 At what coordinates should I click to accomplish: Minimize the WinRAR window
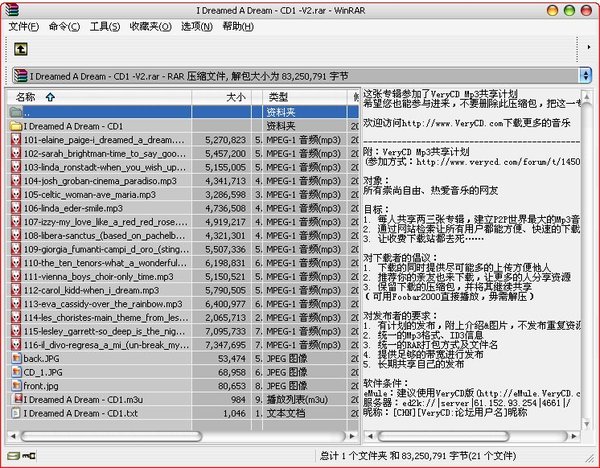pyautogui.click(x=552, y=10)
